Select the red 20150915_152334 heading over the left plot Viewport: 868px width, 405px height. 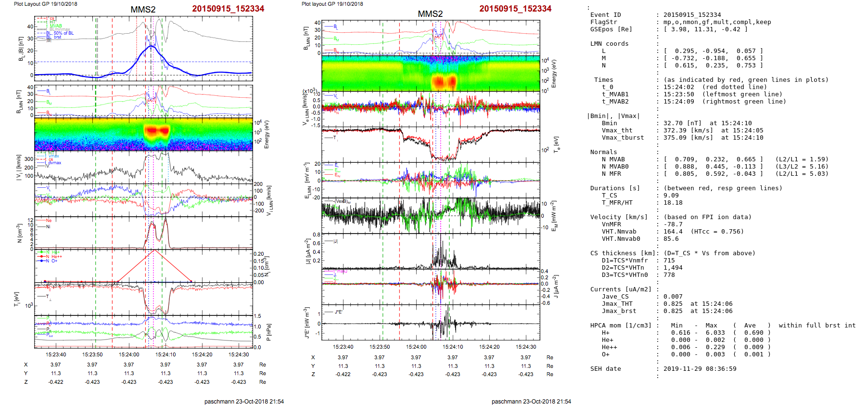point(228,9)
